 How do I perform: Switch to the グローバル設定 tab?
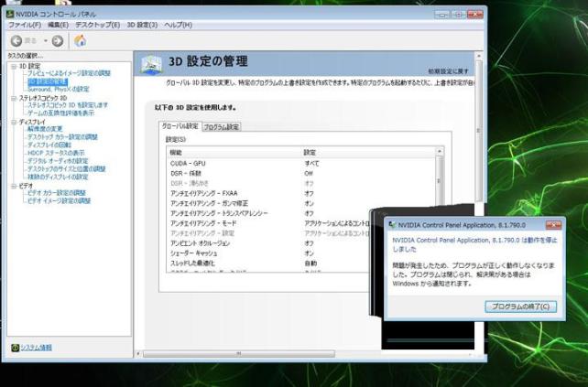(180, 126)
